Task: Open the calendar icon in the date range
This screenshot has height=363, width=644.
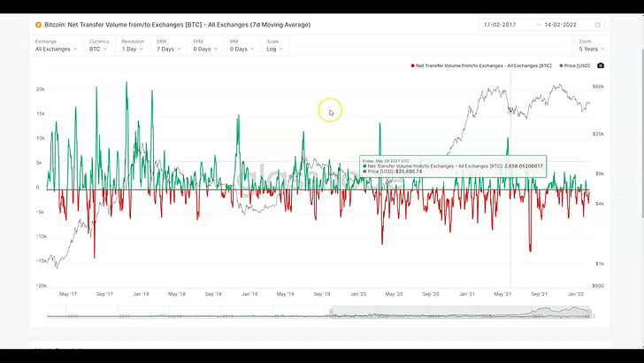Action: point(598,25)
